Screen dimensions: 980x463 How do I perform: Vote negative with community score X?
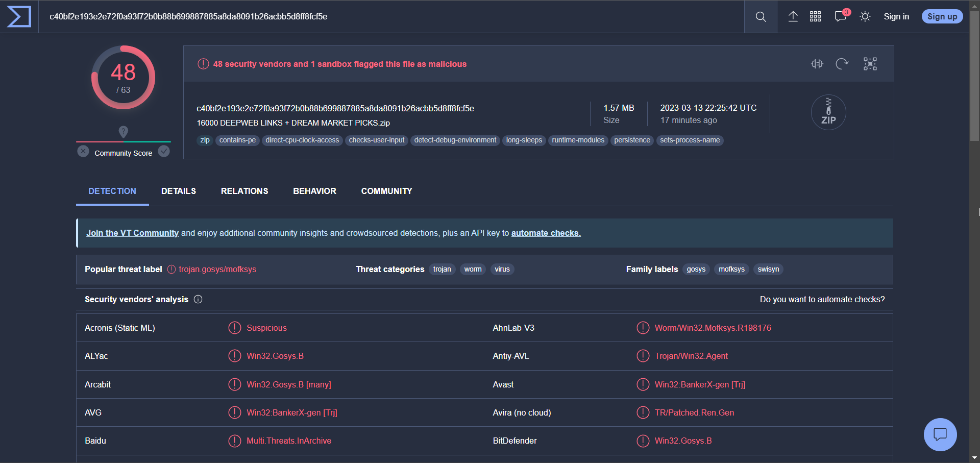[x=83, y=152]
